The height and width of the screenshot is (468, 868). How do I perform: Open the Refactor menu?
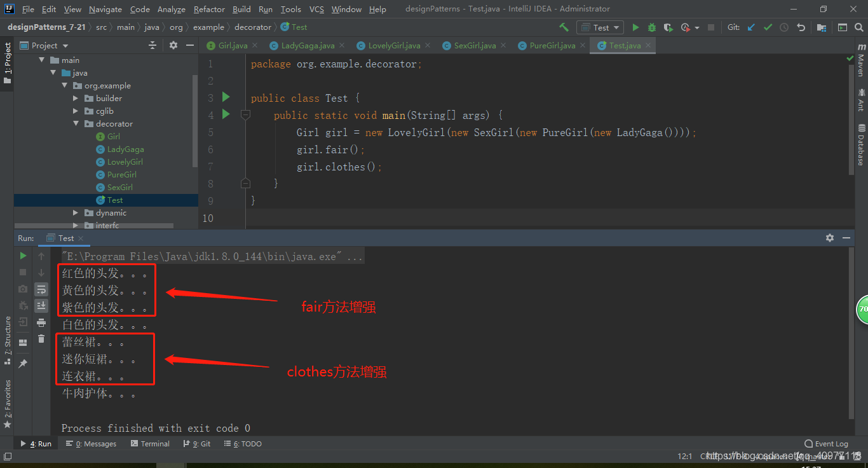click(209, 9)
